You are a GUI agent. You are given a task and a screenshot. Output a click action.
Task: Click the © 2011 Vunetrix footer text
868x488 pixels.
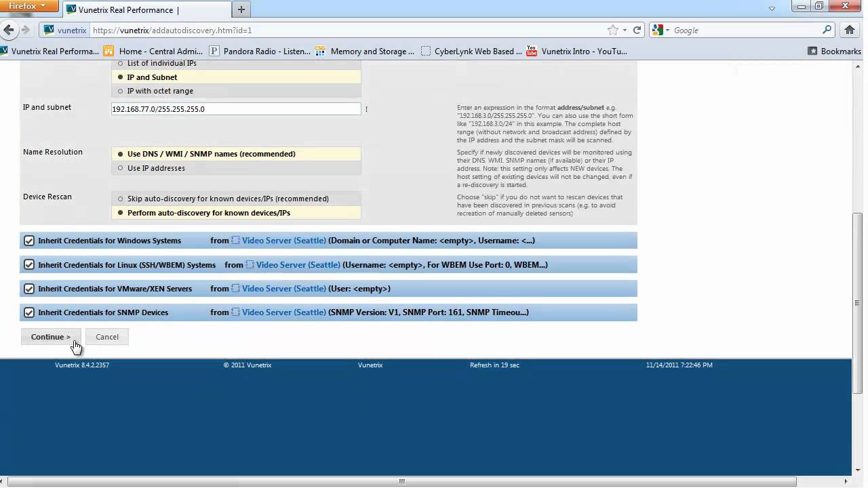coord(248,365)
